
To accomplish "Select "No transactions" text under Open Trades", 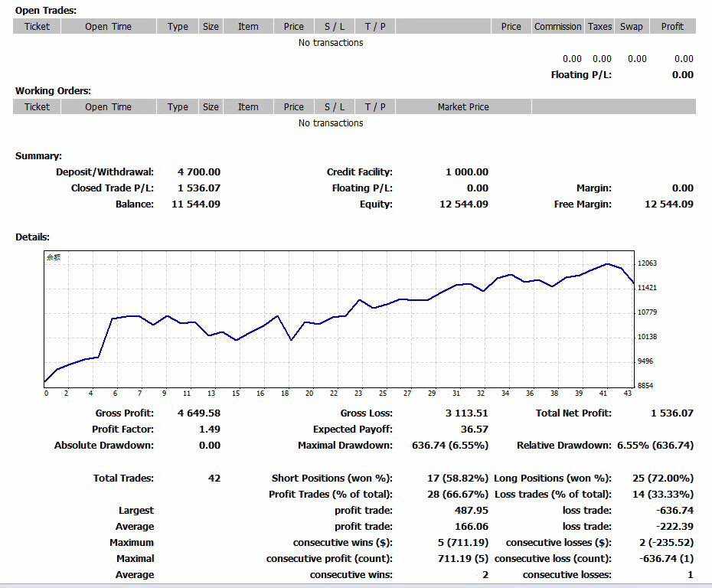I will (x=331, y=43).
